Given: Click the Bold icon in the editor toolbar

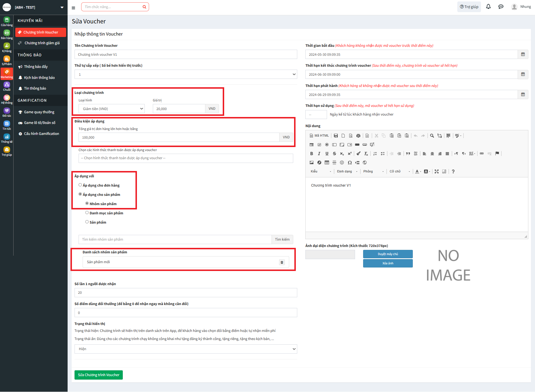Looking at the screenshot, I should click(311, 154).
